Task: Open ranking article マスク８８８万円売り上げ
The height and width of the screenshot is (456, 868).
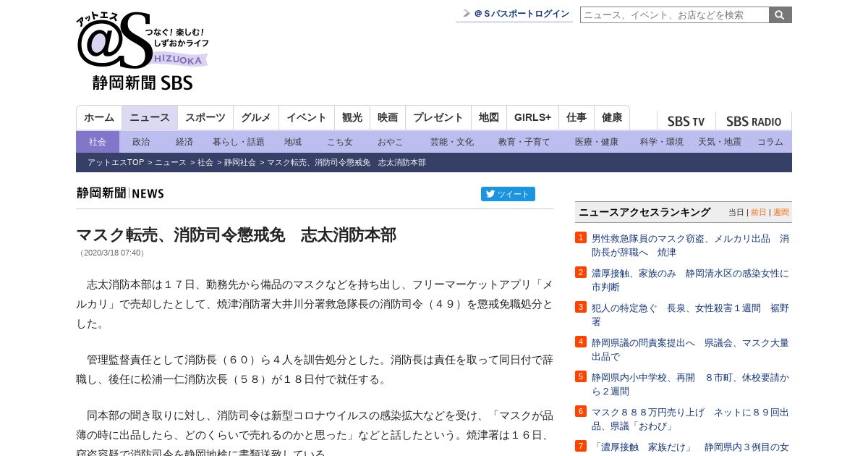Action: (690, 419)
